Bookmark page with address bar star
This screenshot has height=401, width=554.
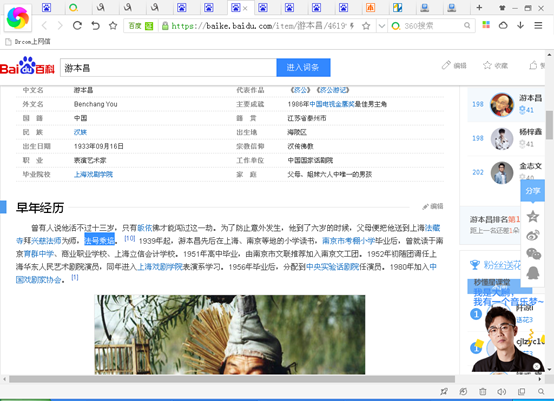click(366, 26)
